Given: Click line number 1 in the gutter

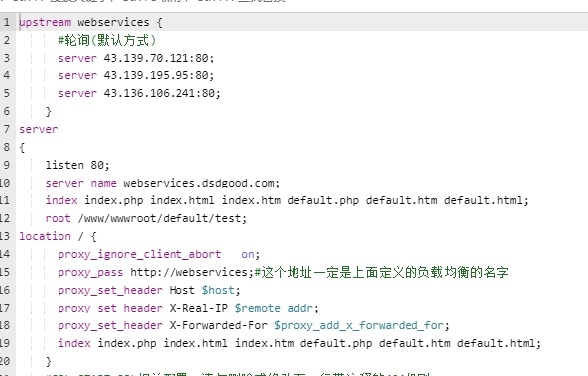Looking at the screenshot, I should [7, 22].
